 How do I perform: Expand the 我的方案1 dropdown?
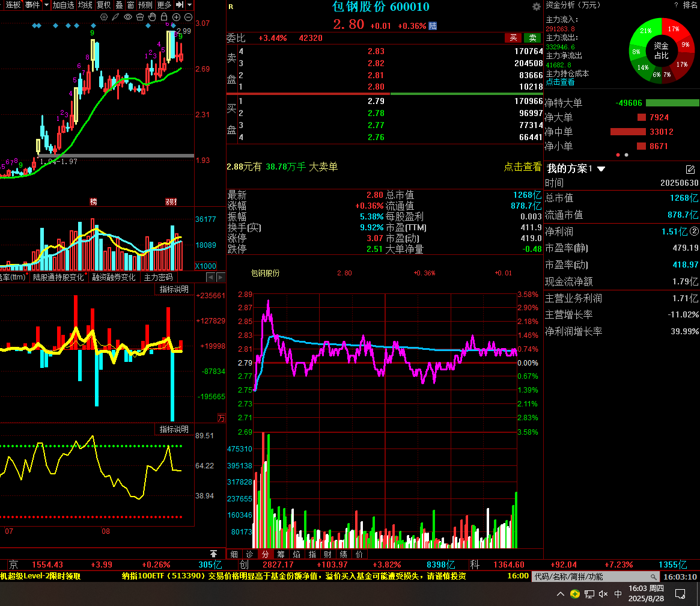pos(601,169)
